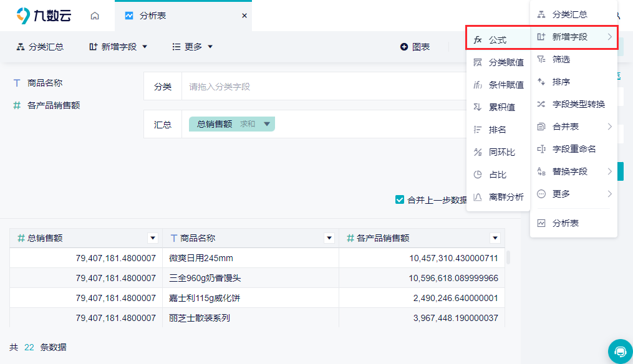Select 离群分析 outlier analysis option
The width and height of the screenshot is (633, 364).
pyautogui.click(x=498, y=197)
